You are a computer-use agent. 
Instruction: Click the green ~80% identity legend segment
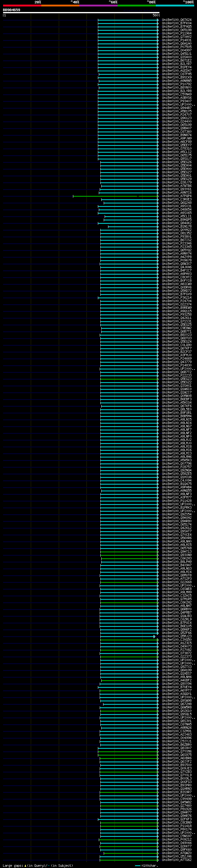pos(137,6)
